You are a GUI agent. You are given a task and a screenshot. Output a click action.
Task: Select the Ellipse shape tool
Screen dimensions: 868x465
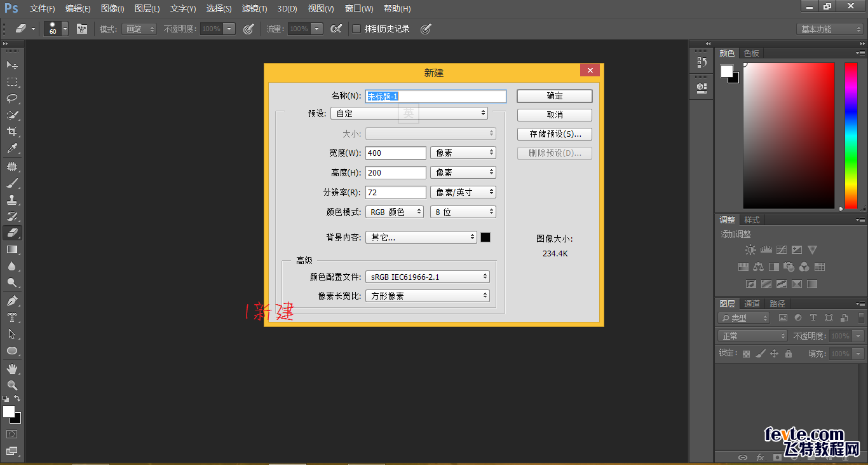[x=12, y=350]
